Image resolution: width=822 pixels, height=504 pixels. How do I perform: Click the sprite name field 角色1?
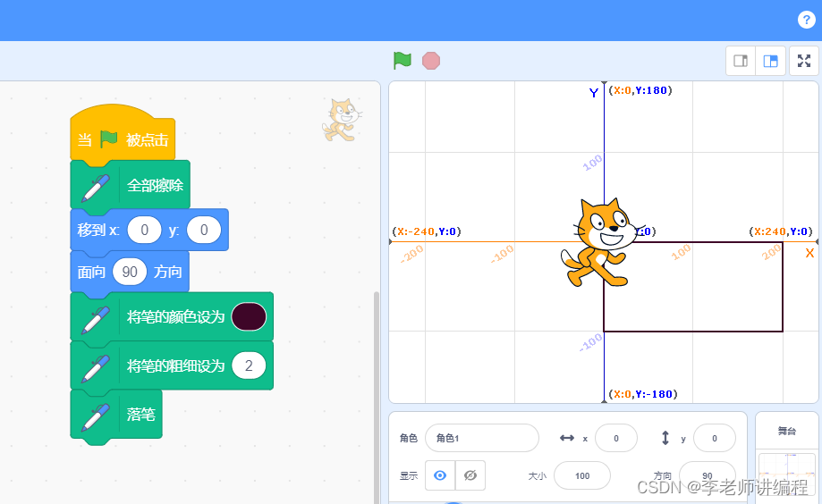tap(482, 438)
